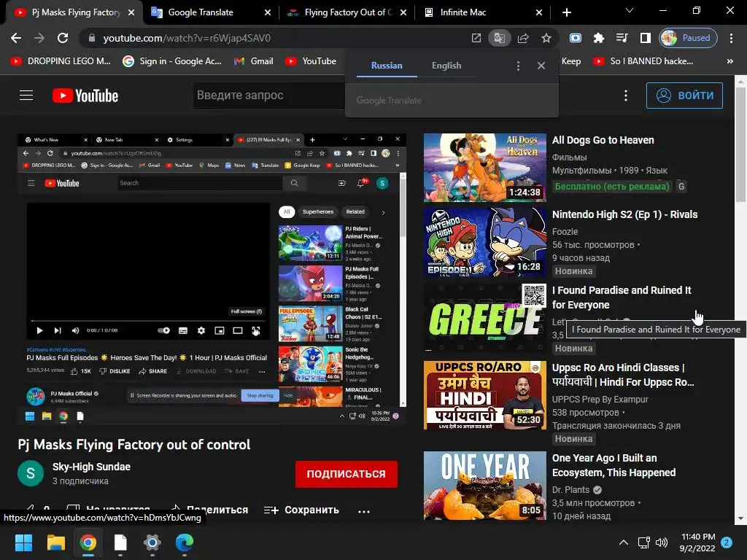Open YouTube settings three-dot menu

(x=625, y=96)
